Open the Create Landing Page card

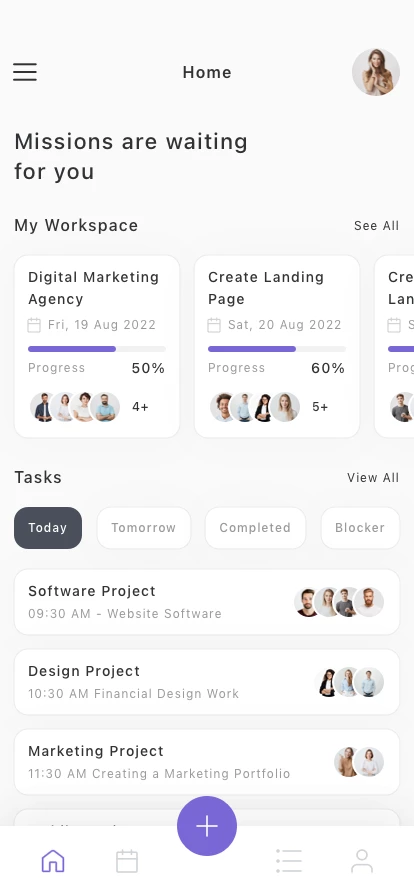[x=277, y=346]
